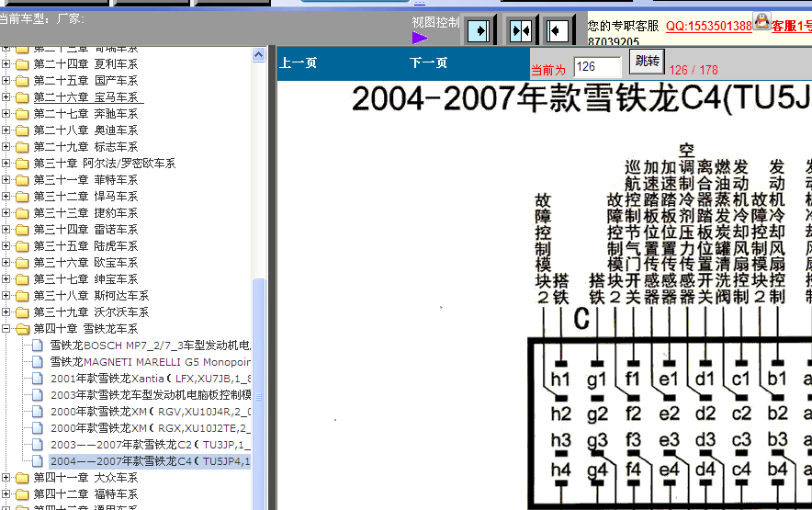812x510 pixels.
Task: Click folder icon of 第三十五章 陆虎车系
Action: (22, 246)
